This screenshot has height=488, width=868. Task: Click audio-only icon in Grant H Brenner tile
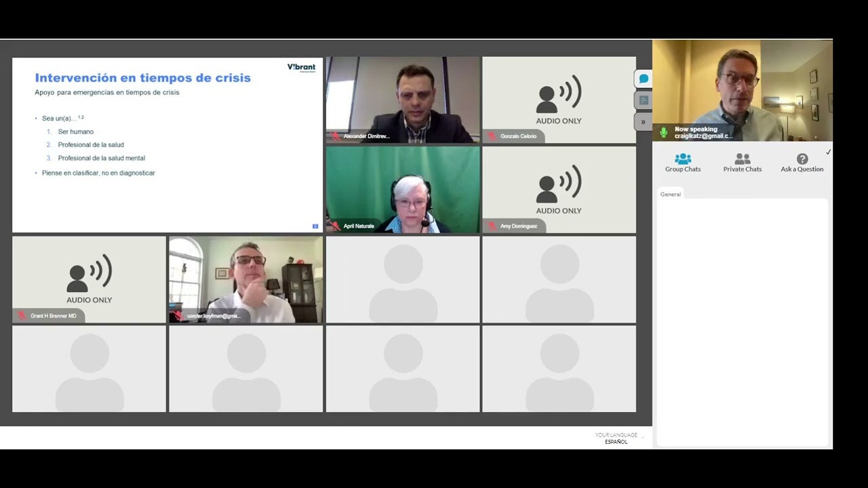point(89,274)
